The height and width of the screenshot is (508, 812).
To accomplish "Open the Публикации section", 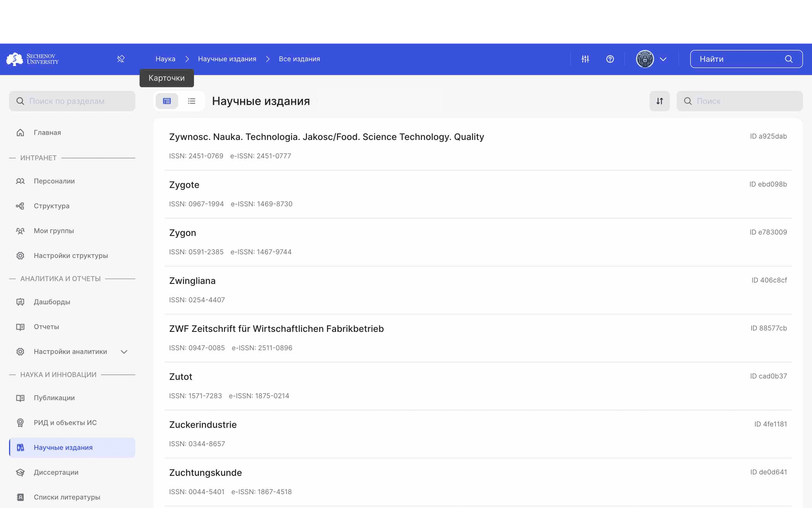I will [72, 398].
